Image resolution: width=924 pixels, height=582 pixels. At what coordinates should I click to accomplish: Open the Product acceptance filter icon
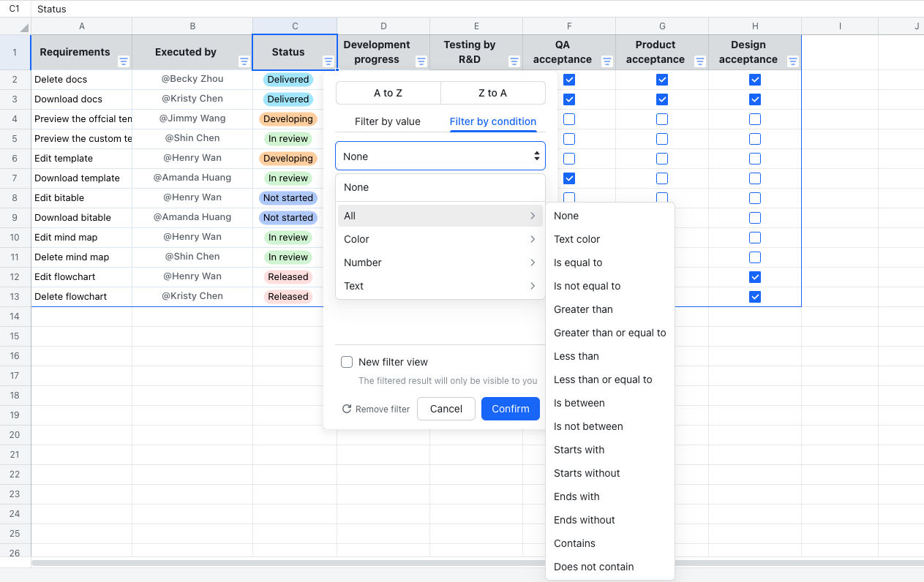699,61
